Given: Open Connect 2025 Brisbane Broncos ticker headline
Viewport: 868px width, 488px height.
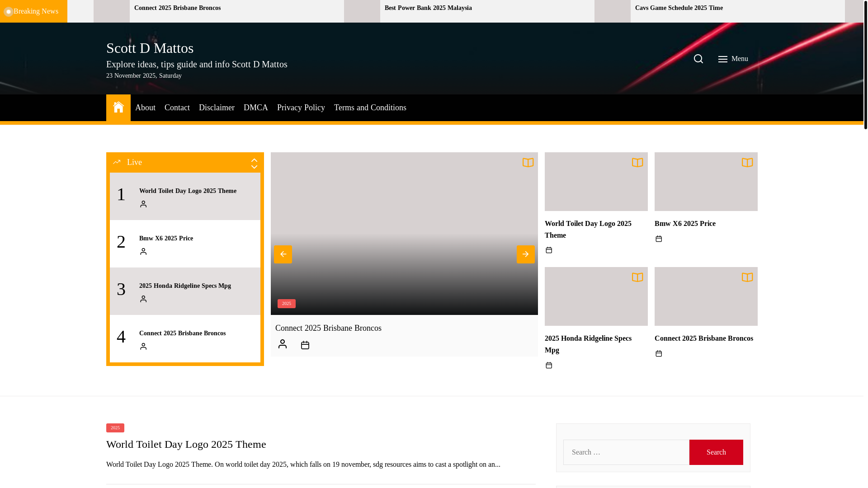Looking at the screenshot, I should [x=177, y=8].
